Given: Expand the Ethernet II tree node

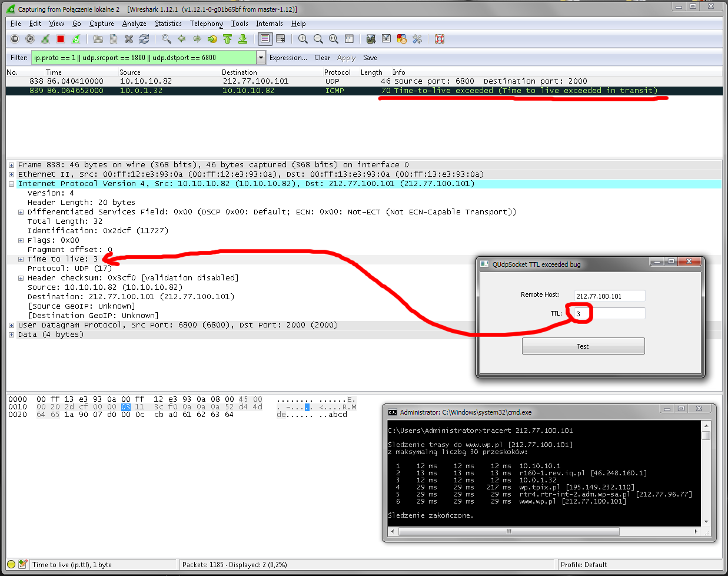Looking at the screenshot, I should (12, 174).
